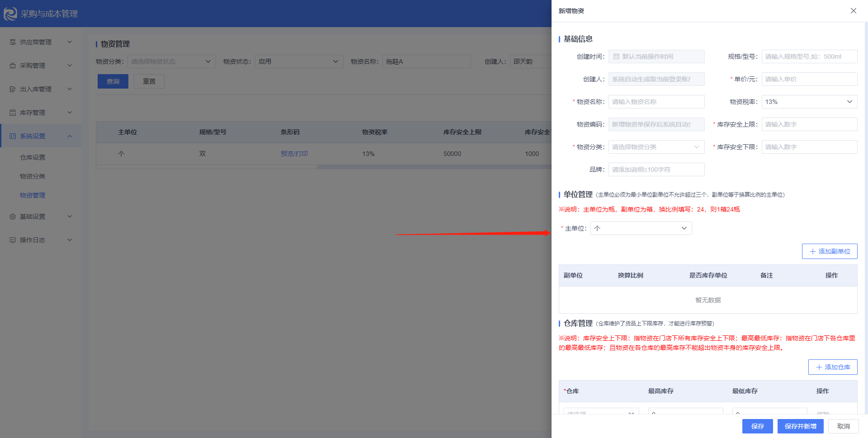The image size is (868, 438).
Task: Click 创建人 search field with 邵天韵
Action: pos(531,61)
